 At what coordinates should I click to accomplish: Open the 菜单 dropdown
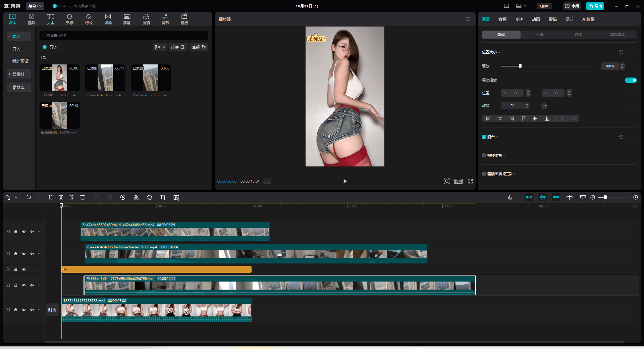(35, 6)
